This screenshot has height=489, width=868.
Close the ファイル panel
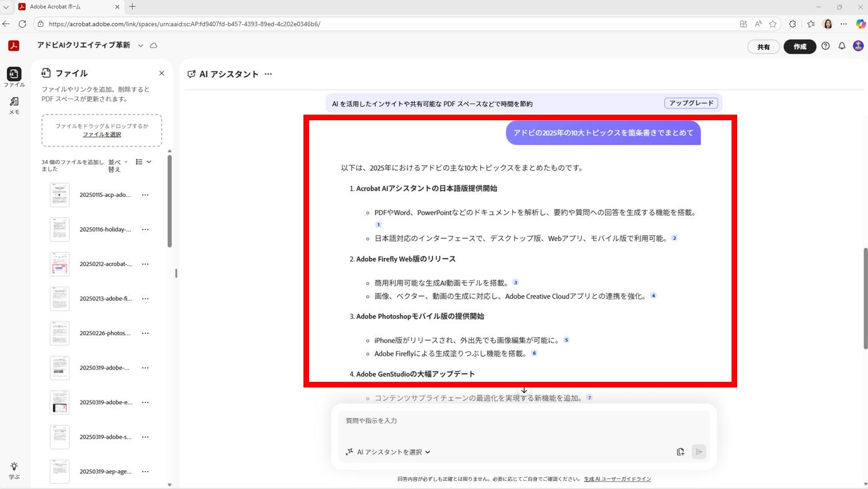(x=161, y=74)
